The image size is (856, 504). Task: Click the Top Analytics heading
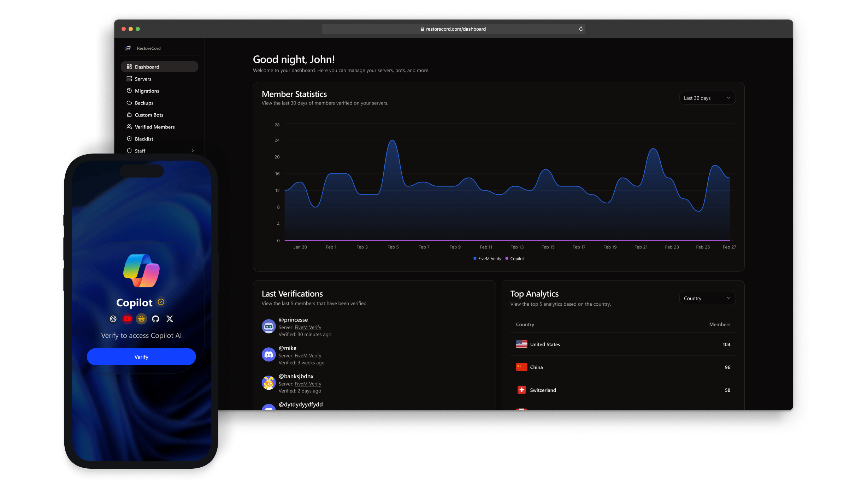pos(534,294)
